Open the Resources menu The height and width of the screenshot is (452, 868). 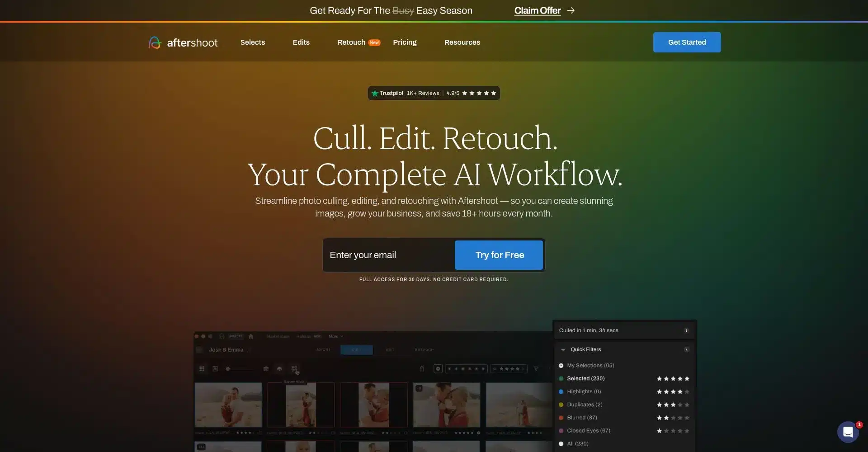point(462,42)
